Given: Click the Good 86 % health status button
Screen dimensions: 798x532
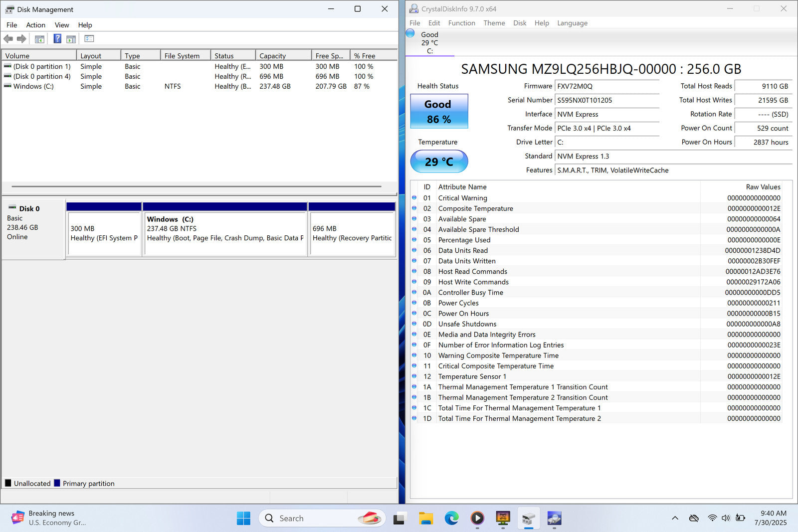Looking at the screenshot, I should pyautogui.click(x=439, y=111).
